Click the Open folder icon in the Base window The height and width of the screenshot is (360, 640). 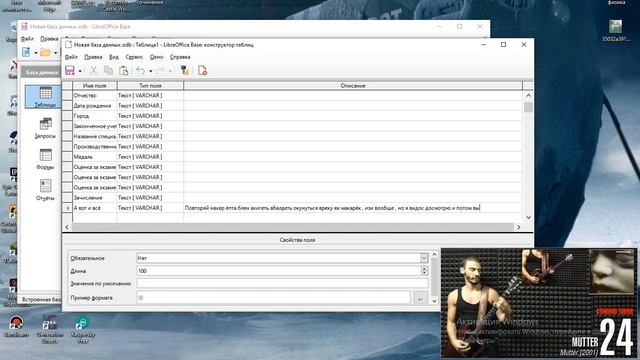point(45,52)
